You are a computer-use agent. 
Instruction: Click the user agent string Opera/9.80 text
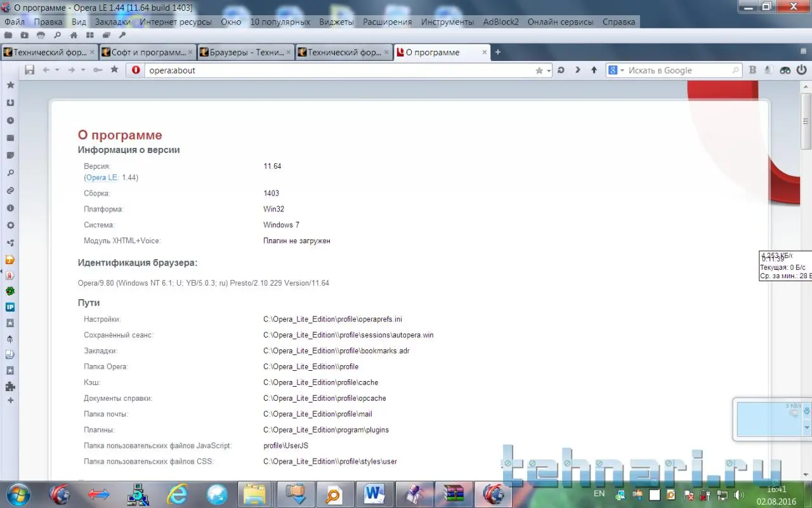[203, 283]
